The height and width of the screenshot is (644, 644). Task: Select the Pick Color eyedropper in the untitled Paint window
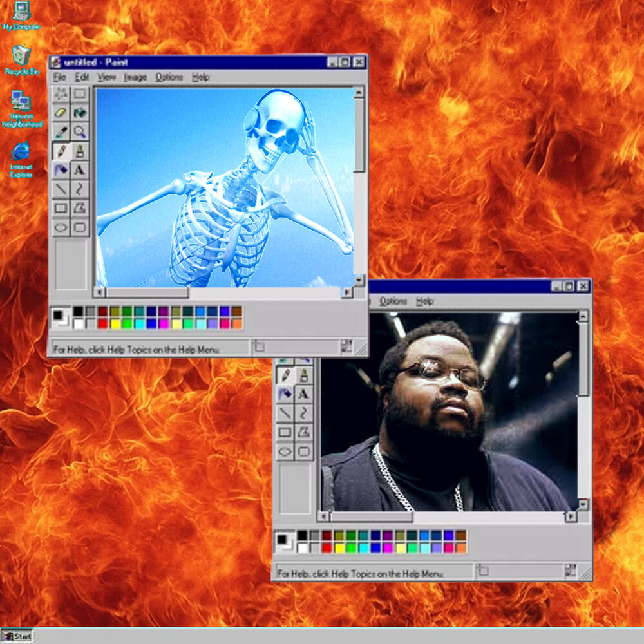pos(61,132)
